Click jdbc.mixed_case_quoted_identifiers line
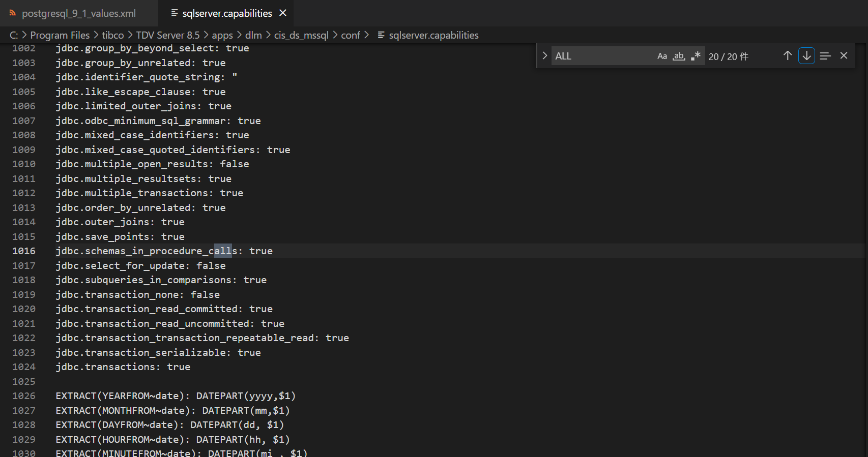This screenshot has width=868, height=457. point(173,150)
